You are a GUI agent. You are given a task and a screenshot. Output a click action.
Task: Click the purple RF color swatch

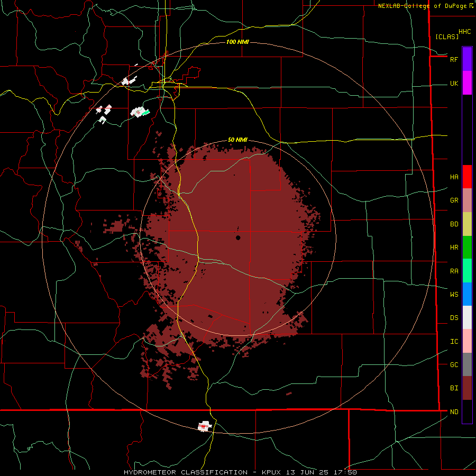click(x=467, y=59)
